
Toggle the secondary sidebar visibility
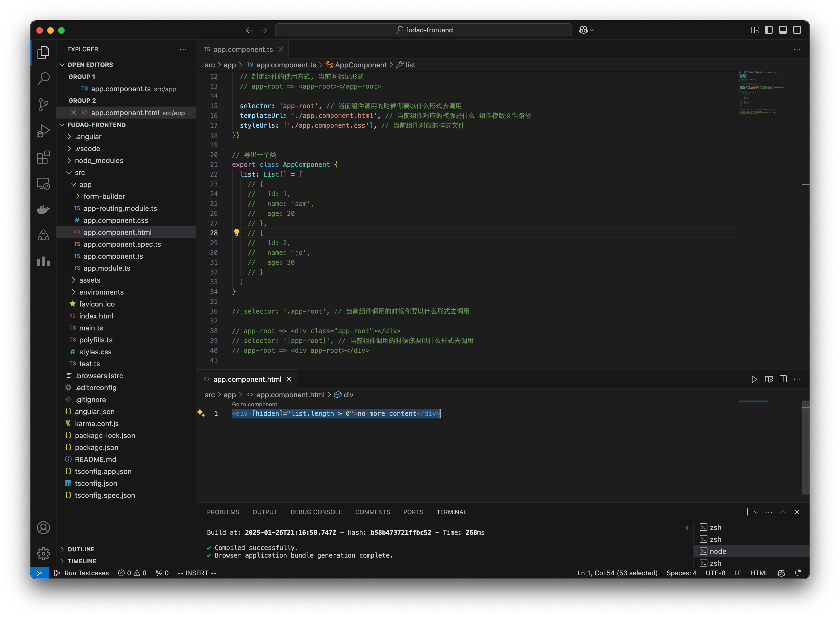point(797,30)
